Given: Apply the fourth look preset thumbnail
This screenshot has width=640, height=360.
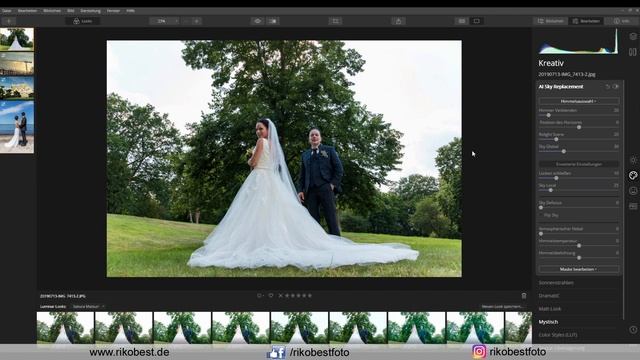Looking at the screenshot, I should click(241, 327).
